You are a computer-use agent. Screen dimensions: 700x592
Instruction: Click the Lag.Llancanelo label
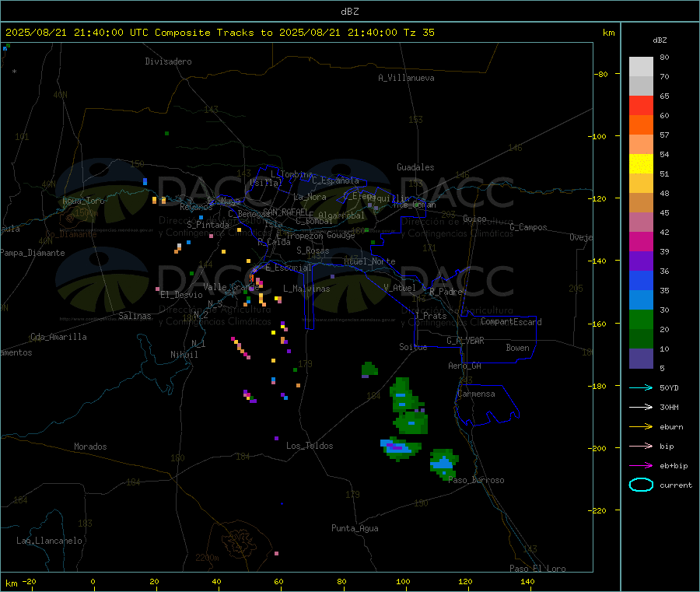pos(49,541)
